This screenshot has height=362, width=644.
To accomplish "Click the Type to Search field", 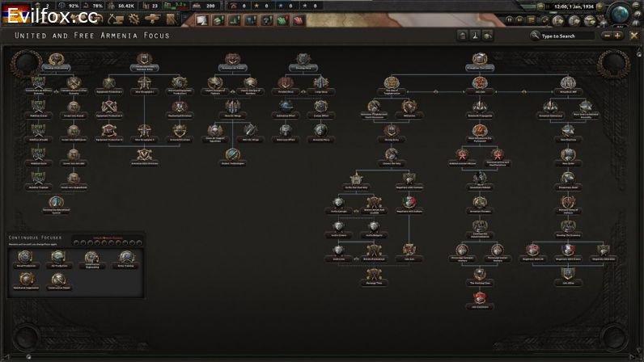I will tap(565, 36).
